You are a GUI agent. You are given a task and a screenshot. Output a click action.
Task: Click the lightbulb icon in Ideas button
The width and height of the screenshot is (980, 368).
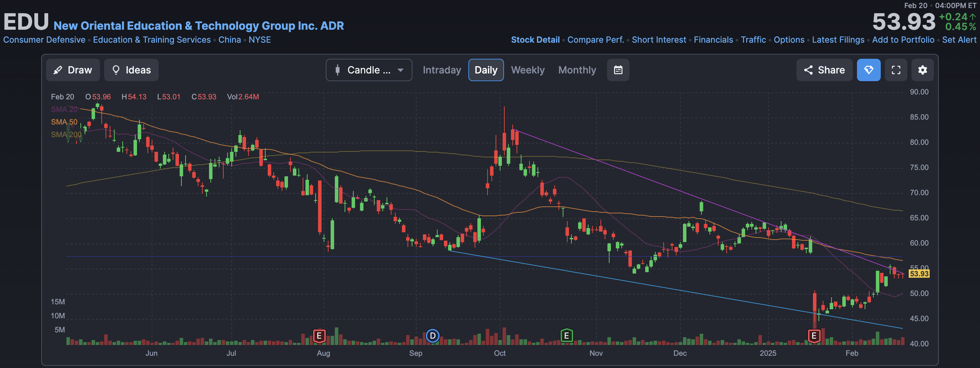tap(116, 70)
